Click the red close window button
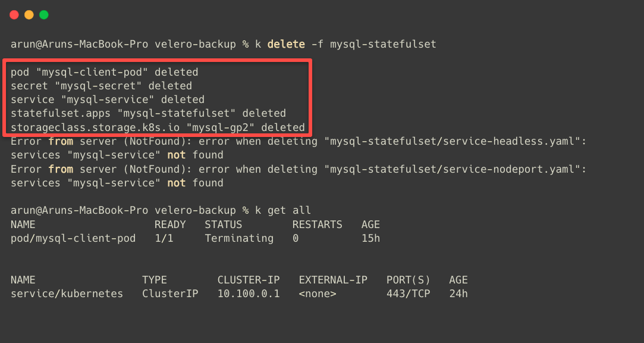 tap(14, 15)
